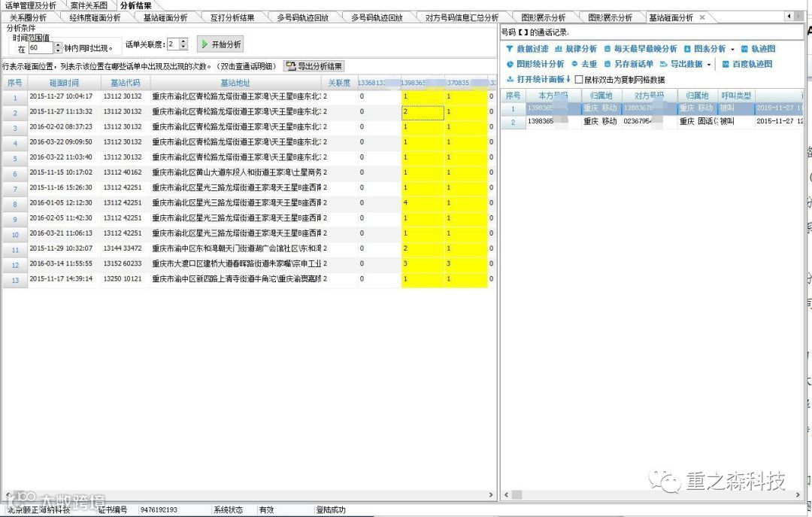Open the 百度轨迹图 Baidu track map
Viewport: 812px width, 517px height.
[747, 64]
